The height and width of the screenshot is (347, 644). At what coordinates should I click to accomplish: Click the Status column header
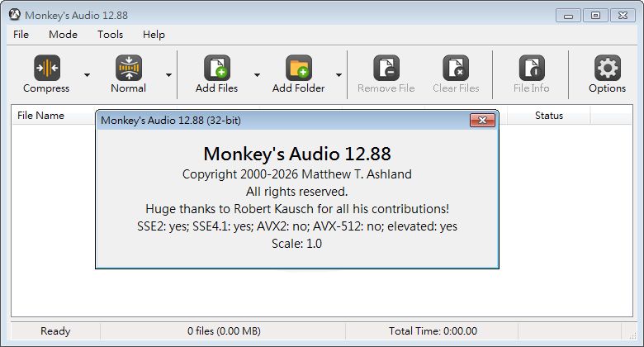[x=549, y=116]
